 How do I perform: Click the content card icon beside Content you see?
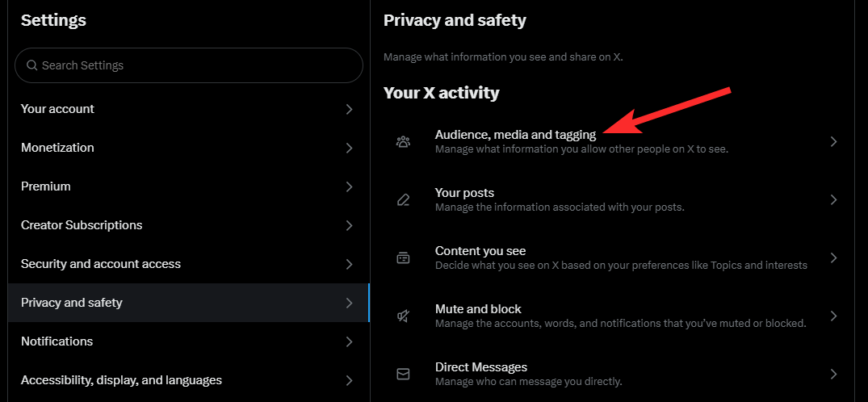[x=403, y=258]
